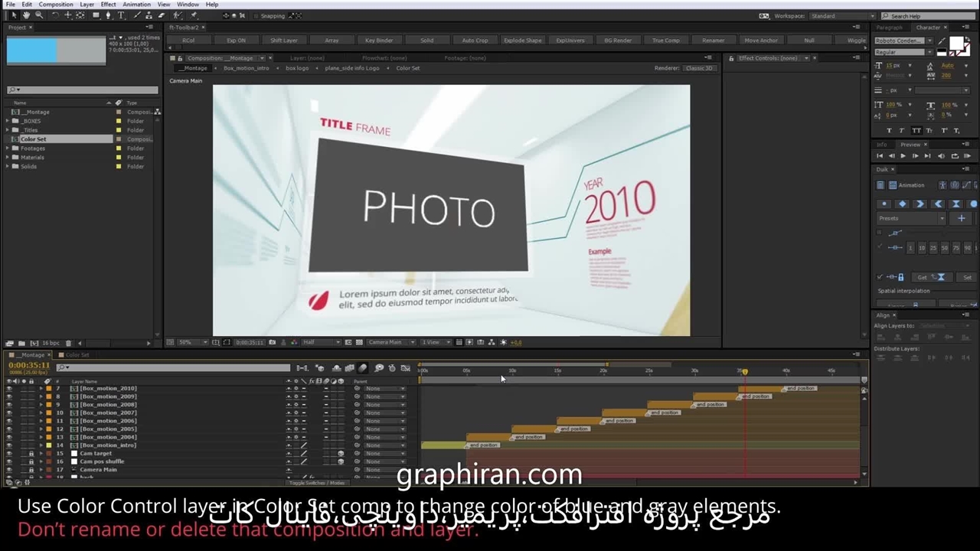Viewport: 980px width, 551px height.
Task: Select the Puppet Pin tool
Action: 194,15
